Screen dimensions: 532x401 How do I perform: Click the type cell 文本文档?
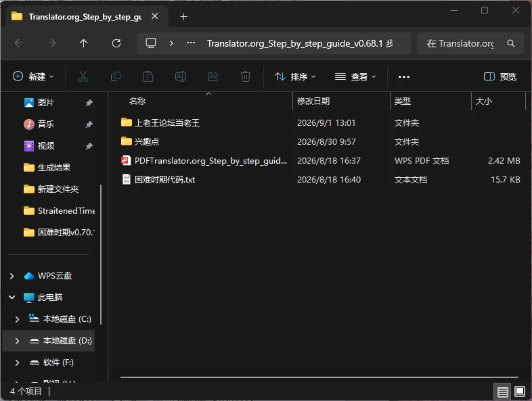point(411,180)
